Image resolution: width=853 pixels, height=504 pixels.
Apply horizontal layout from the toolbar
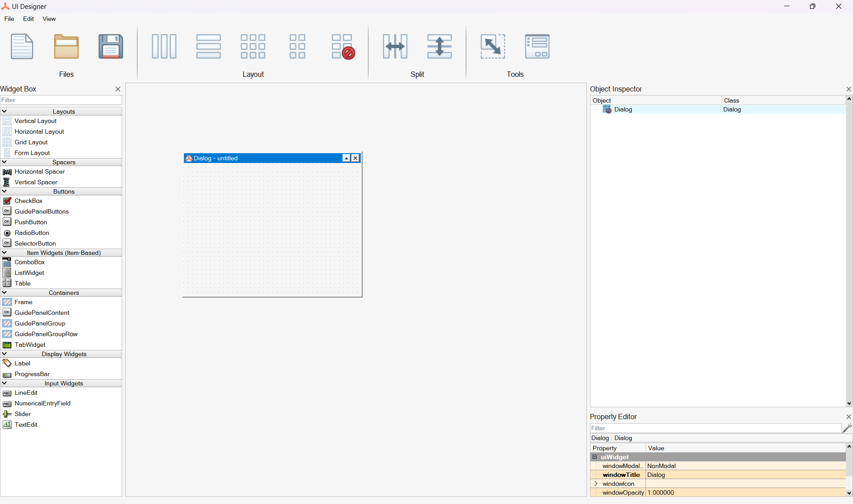coord(164,46)
